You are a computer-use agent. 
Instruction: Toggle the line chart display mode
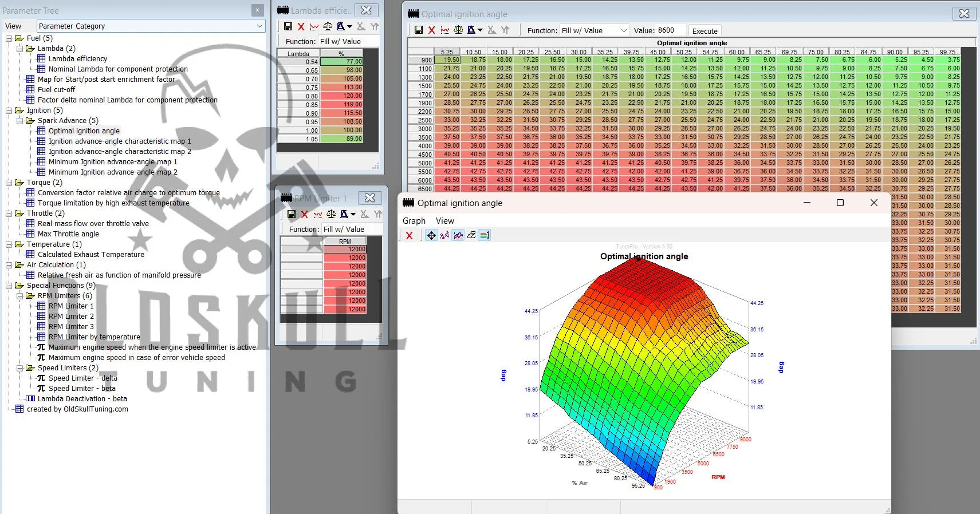pos(458,235)
